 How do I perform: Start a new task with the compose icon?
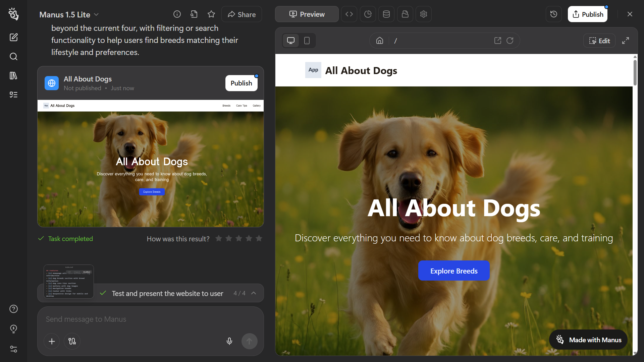pos(13,37)
